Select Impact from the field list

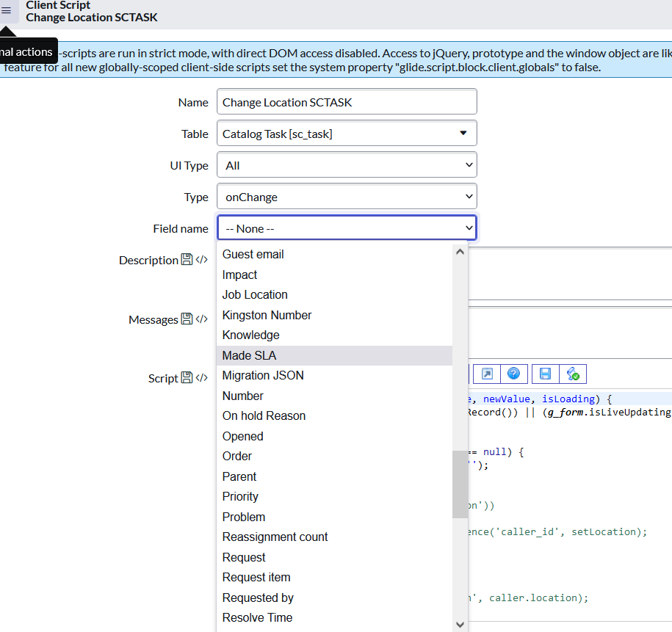tap(334, 275)
